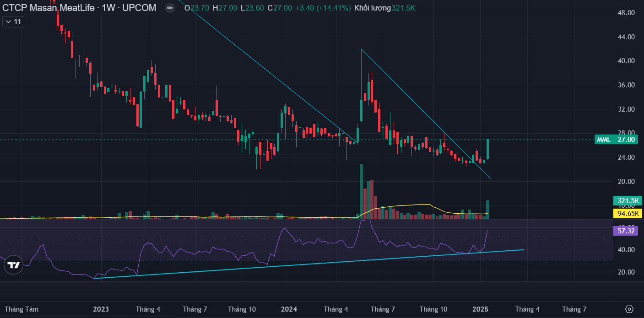Viewport: 644px width, 318px height.
Task: Click the 40.00 price axis value
Action: [625, 61]
